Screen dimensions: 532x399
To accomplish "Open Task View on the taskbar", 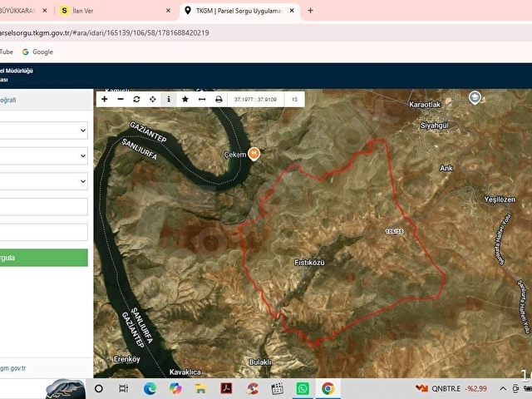I will coord(124,388).
